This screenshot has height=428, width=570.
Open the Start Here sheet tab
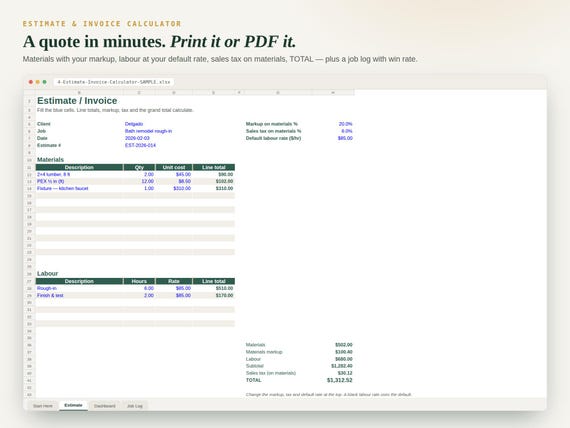tap(43, 406)
